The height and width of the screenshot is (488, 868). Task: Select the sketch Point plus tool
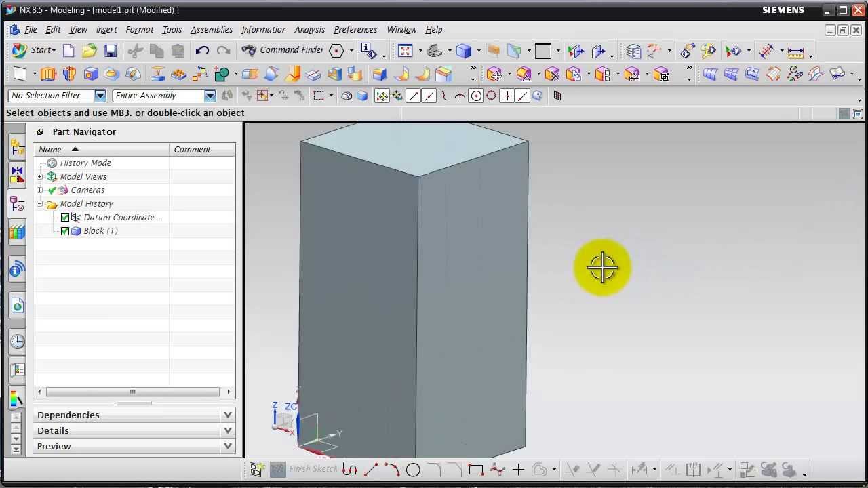click(x=518, y=469)
